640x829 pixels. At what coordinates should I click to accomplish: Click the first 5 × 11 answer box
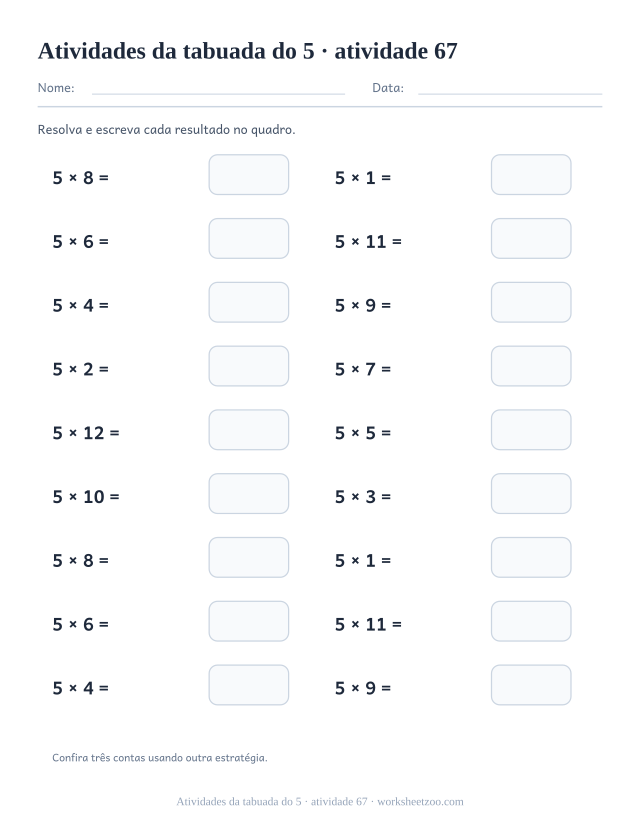531,238
